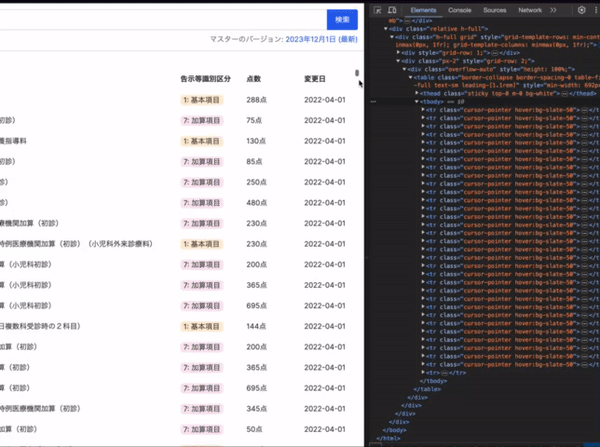
Task: Collapse the div px-2 node
Action: (x=398, y=61)
